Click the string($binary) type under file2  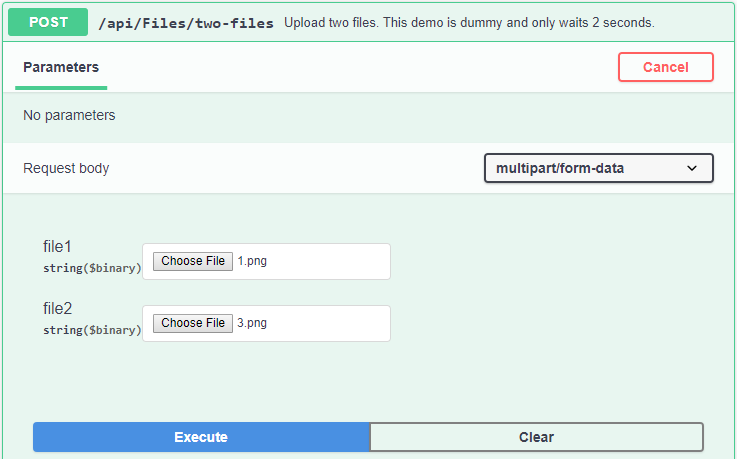point(92,330)
